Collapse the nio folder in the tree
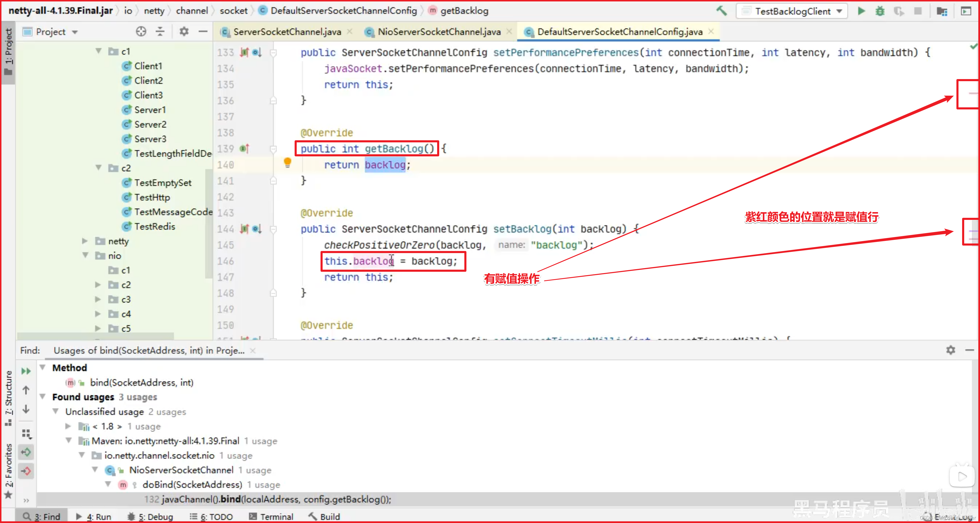The height and width of the screenshot is (523, 980). [x=85, y=255]
